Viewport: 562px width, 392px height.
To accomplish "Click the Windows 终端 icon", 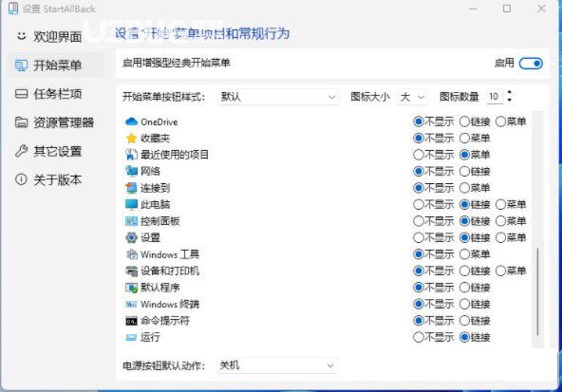I will 131,305.
